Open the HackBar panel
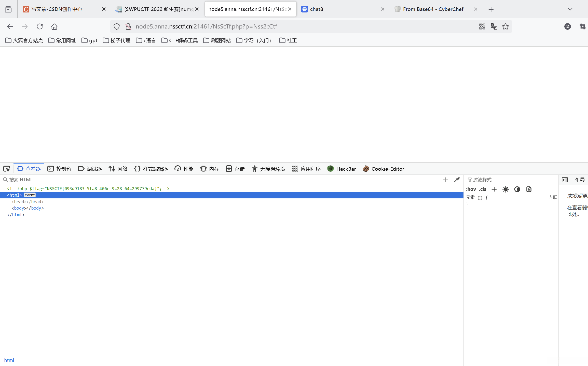The height and width of the screenshot is (366, 588). [x=341, y=169]
